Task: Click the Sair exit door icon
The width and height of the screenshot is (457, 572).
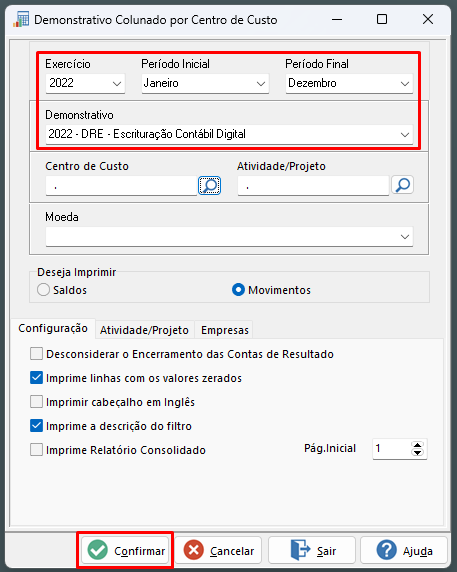Action: click(300, 550)
